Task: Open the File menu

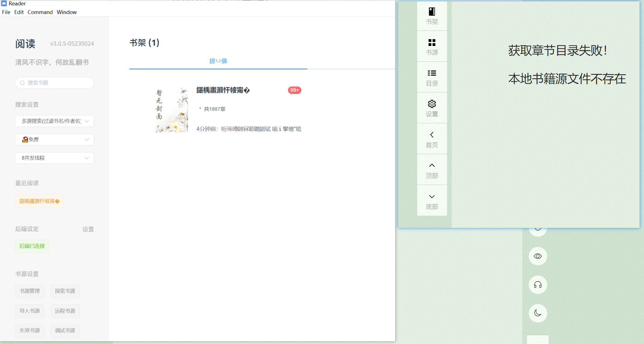Action: tap(6, 12)
